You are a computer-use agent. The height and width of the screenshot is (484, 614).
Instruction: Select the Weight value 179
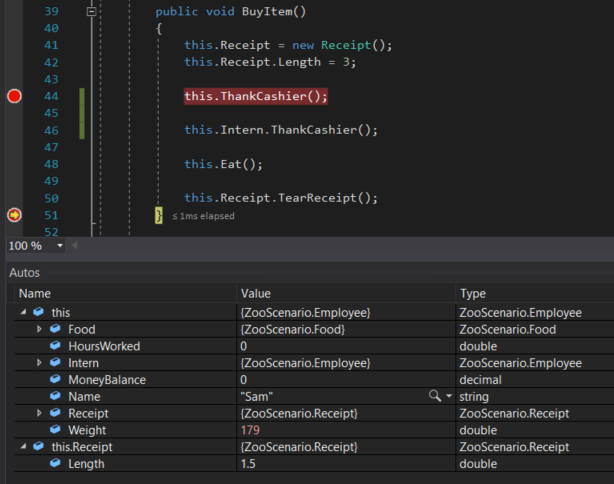coord(252,430)
